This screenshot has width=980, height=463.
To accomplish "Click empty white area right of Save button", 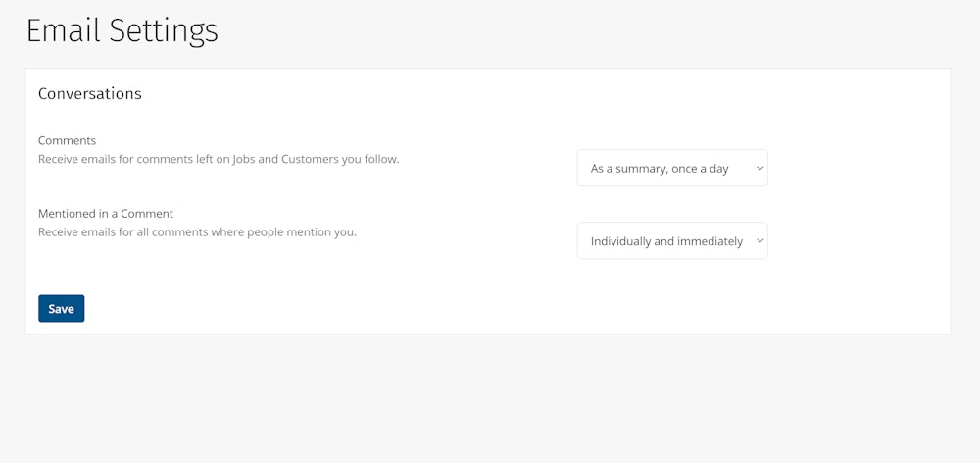I will [x=392, y=308].
